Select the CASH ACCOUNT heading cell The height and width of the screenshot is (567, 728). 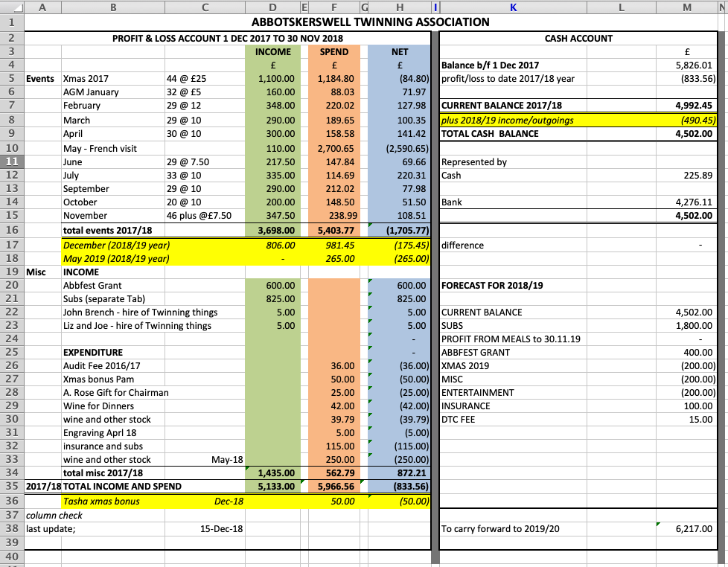[x=578, y=38]
